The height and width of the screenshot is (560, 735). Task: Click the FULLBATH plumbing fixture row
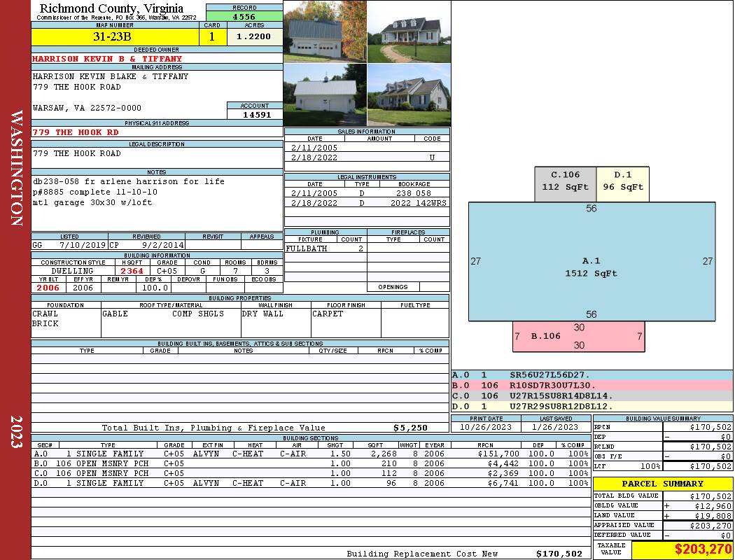(x=325, y=248)
